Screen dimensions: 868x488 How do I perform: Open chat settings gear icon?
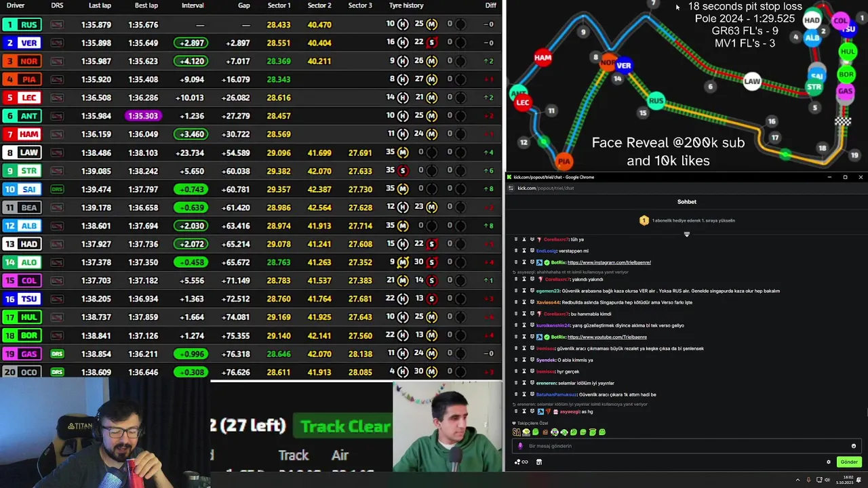coord(828,462)
